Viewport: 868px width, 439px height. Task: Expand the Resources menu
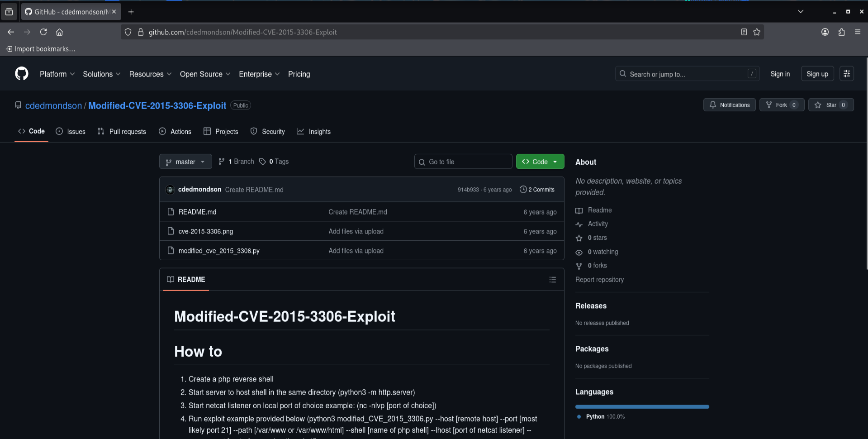pos(150,74)
